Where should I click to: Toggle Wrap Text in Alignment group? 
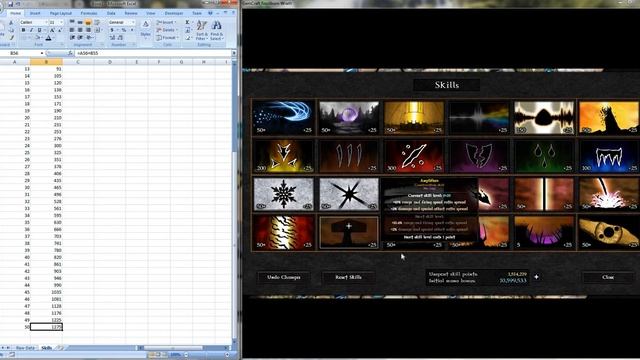tap(97, 22)
